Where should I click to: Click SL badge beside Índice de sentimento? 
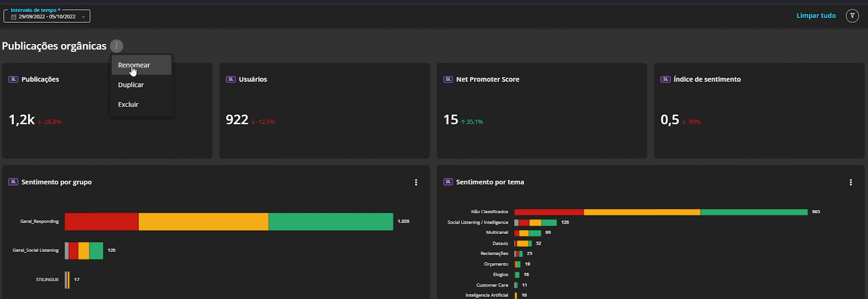665,79
